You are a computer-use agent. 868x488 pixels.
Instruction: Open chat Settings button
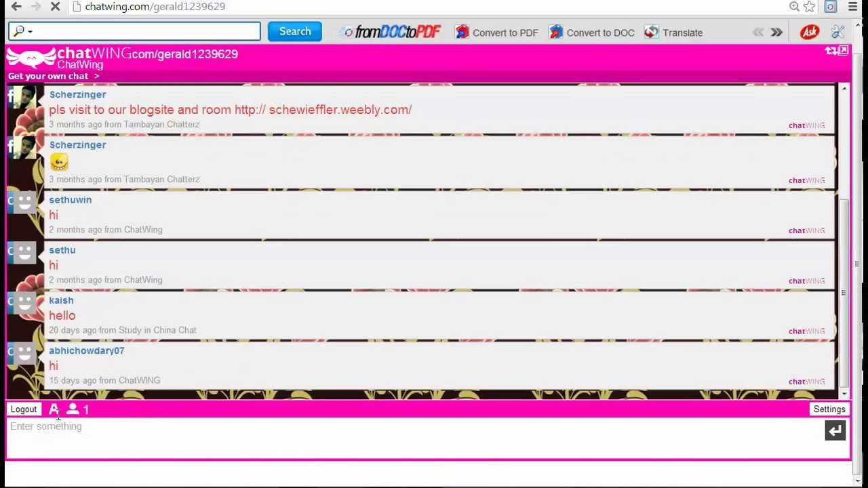[x=829, y=409]
